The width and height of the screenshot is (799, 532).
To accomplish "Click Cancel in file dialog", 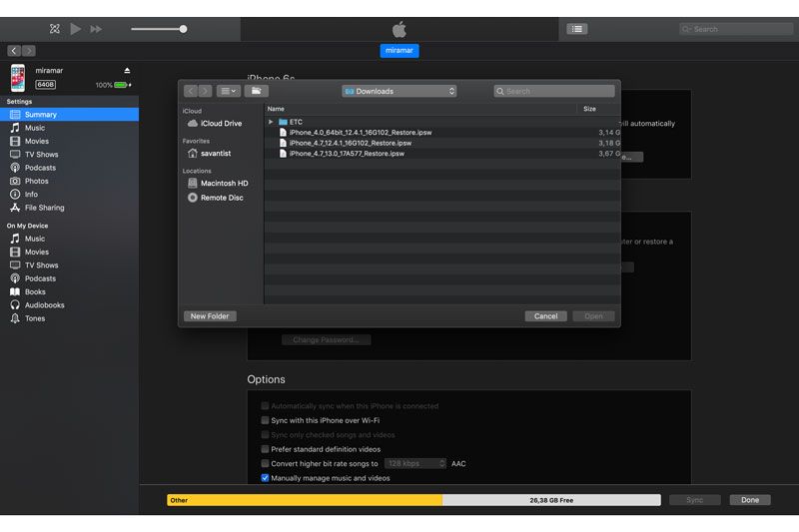I will pyautogui.click(x=545, y=316).
